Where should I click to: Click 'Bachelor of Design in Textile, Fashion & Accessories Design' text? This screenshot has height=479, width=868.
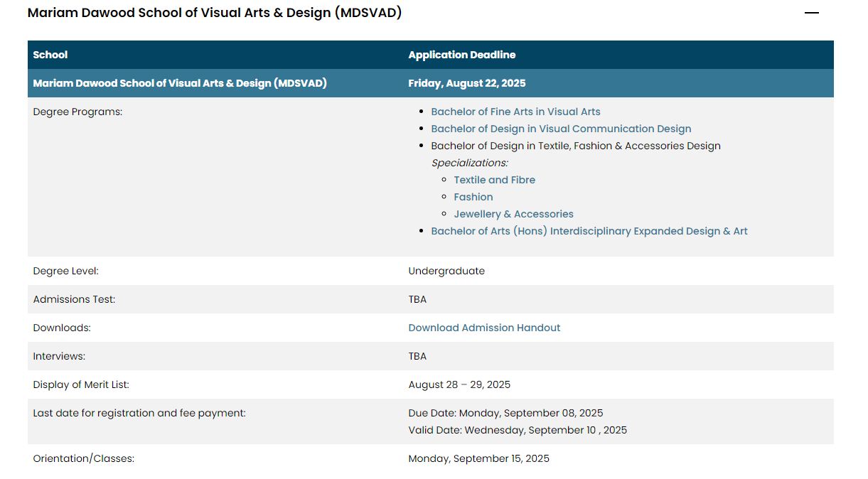tap(576, 146)
